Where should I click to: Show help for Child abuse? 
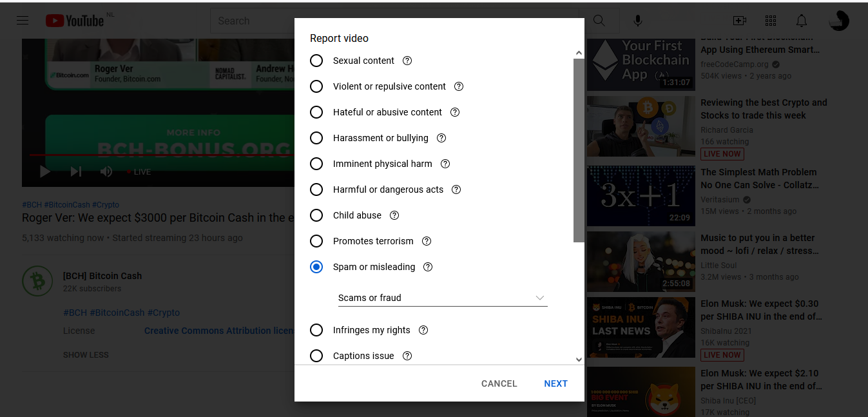(394, 215)
